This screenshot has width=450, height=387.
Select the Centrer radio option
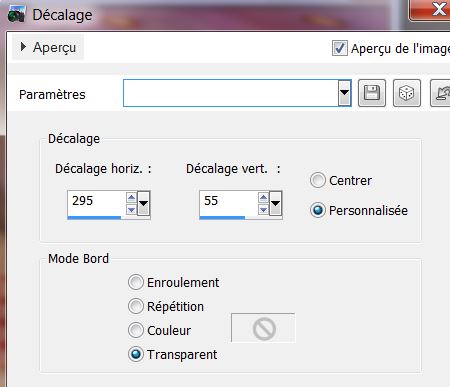tap(318, 180)
